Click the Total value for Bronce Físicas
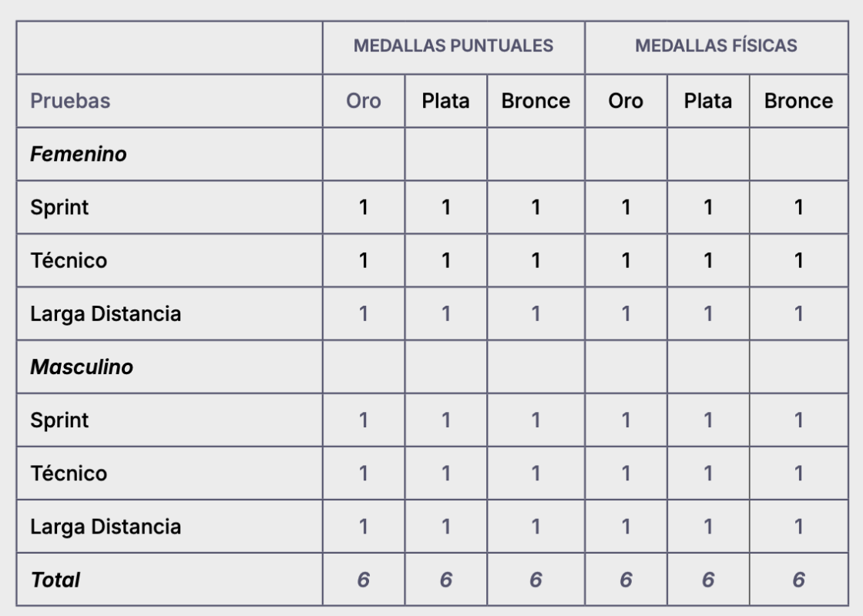The height and width of the screenshot is (616, 863). tap(798, 580)
